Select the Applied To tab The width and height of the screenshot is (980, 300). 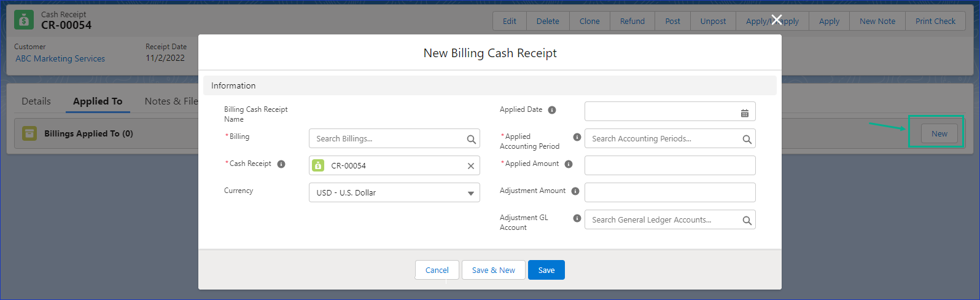(x=98, y=101)
